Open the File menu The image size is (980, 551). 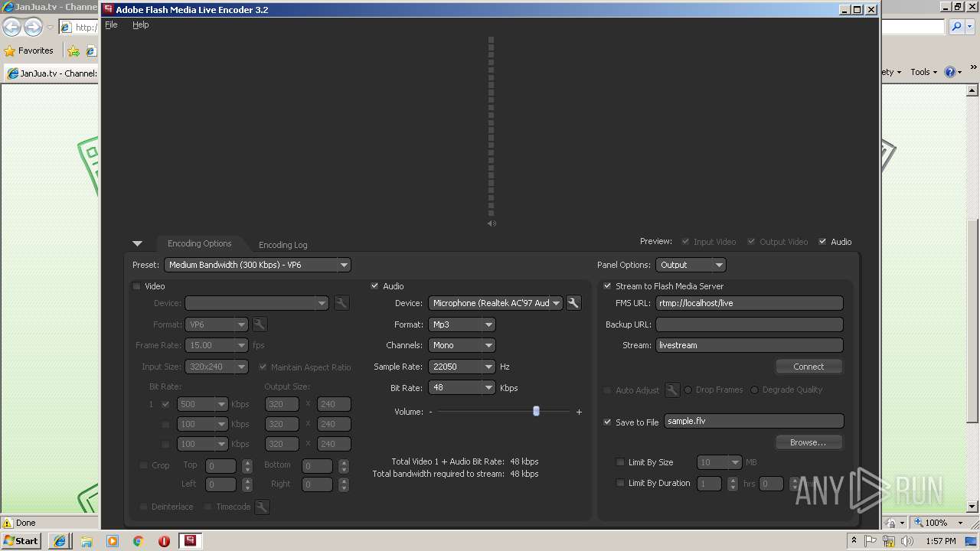pos(111,24)
